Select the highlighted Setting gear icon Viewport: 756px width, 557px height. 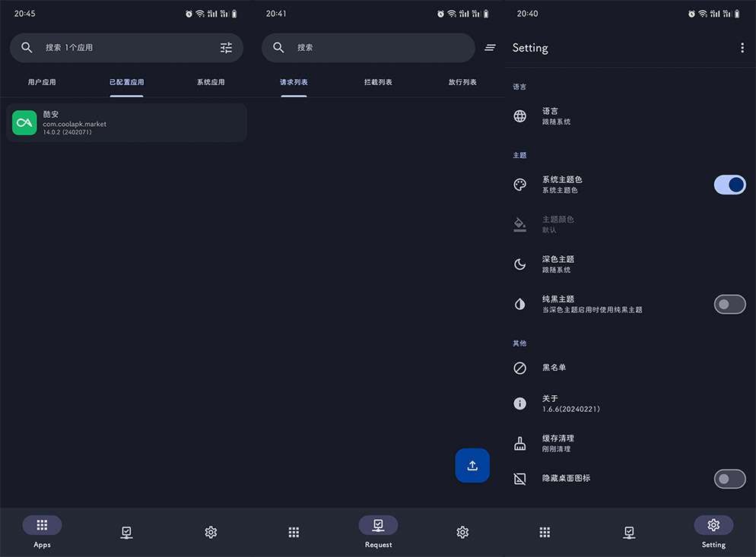(713, 525)
